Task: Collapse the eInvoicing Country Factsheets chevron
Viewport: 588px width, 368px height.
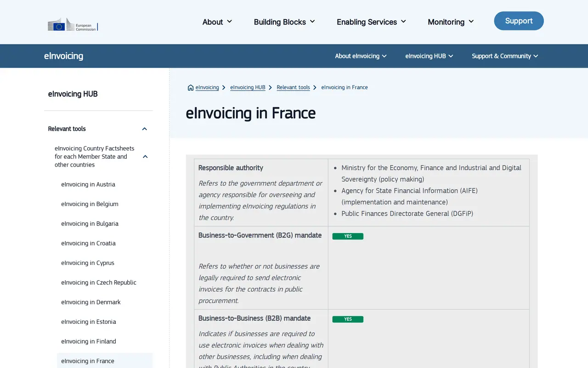Action: [145, 156]
